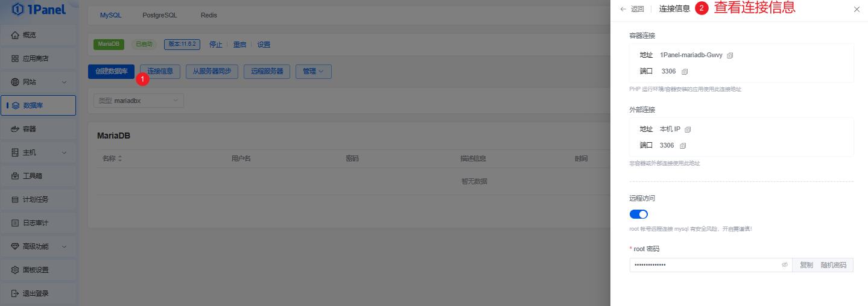Click the 复制 button beside root password

[806, 265]
